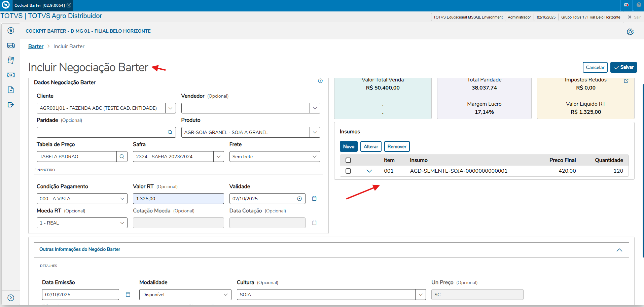This screenshot has width=644, height=307.
Task: Click the AGD-SEMENTE-SOJA-0000000000001 insumo cell
Action: [459, 171]
